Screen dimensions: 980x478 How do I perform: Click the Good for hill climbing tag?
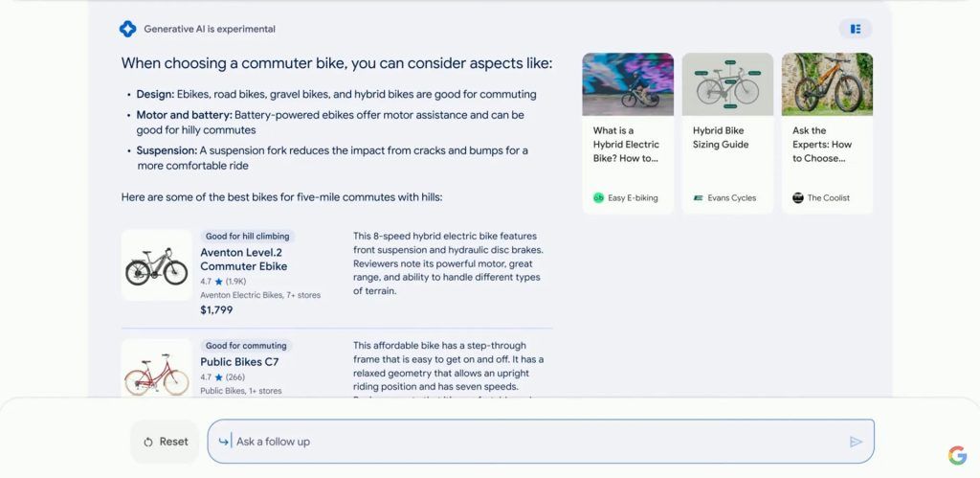pos(247,237)
